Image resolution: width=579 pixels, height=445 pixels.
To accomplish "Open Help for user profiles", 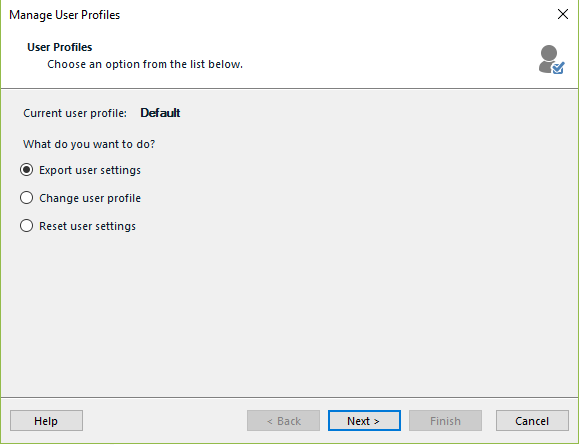I will click(46, 421).
